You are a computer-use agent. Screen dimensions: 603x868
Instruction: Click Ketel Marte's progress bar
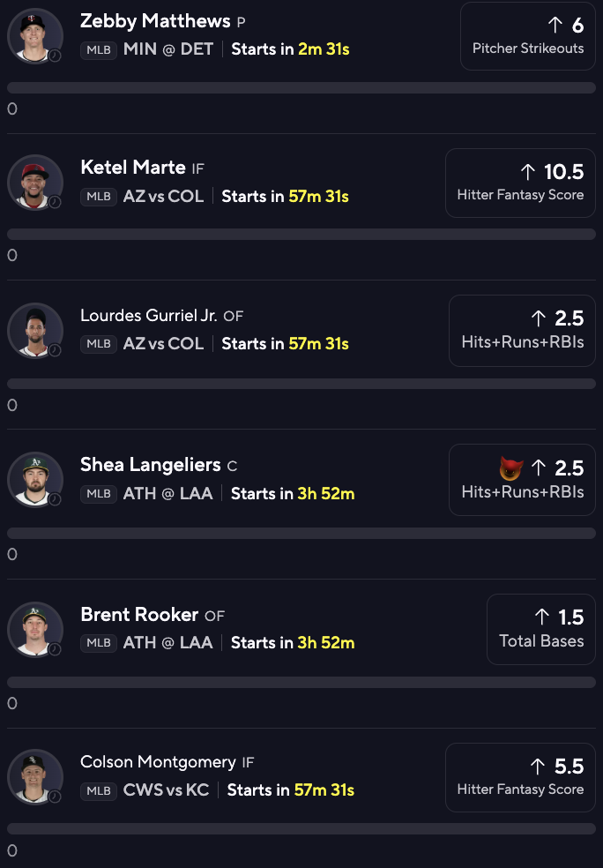coord(301,234)
